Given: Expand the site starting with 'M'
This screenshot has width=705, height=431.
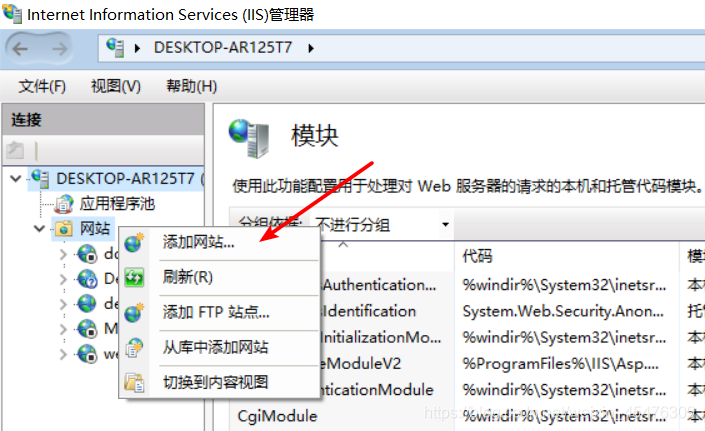Looking at the screenshot, I should [x=63, y=329].
